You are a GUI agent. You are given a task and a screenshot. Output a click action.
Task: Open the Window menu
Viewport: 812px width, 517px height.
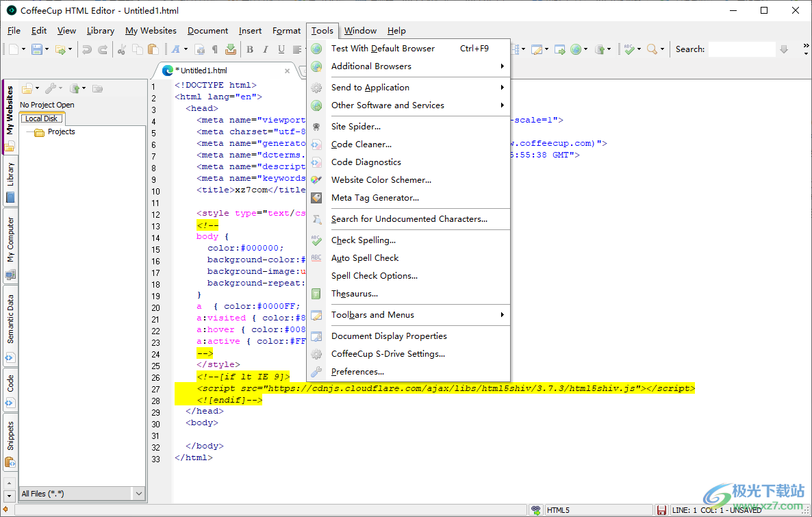[360, 31]
